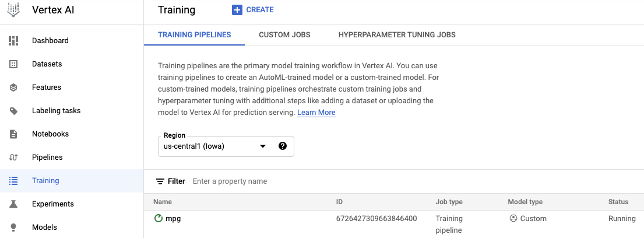Screen dimensions: 644x238
Task: Click the Status column header
Action: click(x=618, y=202)
